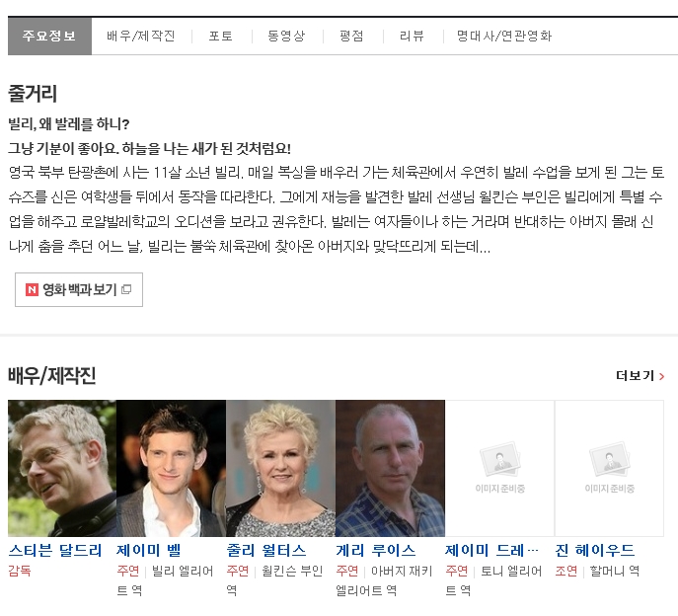
Task: Click the 배우/제작진 section heading
Action: coord(52,375)
